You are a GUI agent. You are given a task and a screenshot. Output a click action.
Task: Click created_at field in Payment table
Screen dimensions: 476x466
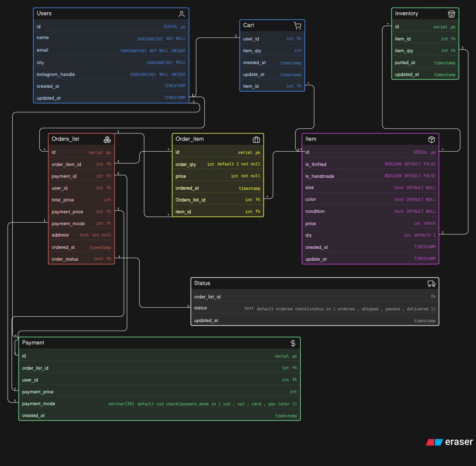coord(159,415)
